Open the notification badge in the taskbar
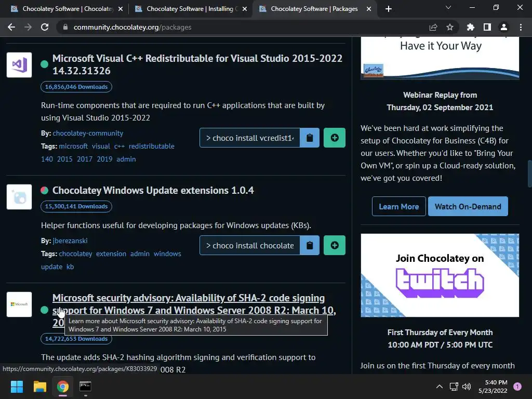Viewport: 532px width, 399px height. (517, 387)
